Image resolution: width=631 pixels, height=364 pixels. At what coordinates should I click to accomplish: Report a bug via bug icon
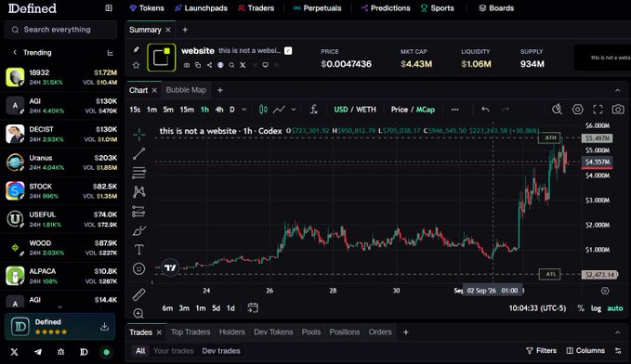click(60, 352)
